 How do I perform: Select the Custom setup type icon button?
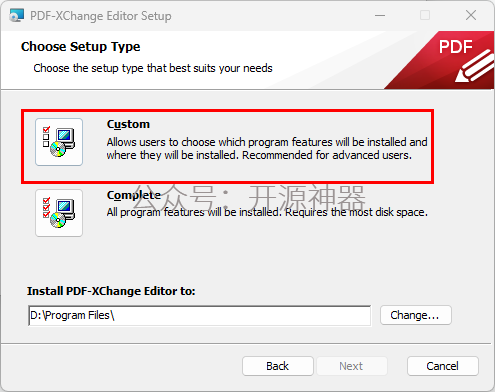point(59,142)
